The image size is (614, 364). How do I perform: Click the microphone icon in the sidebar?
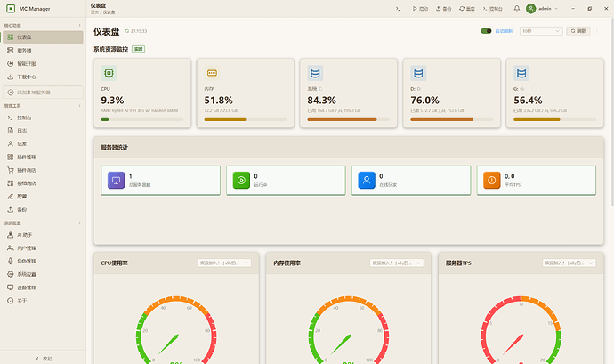[x=11, y=261]
